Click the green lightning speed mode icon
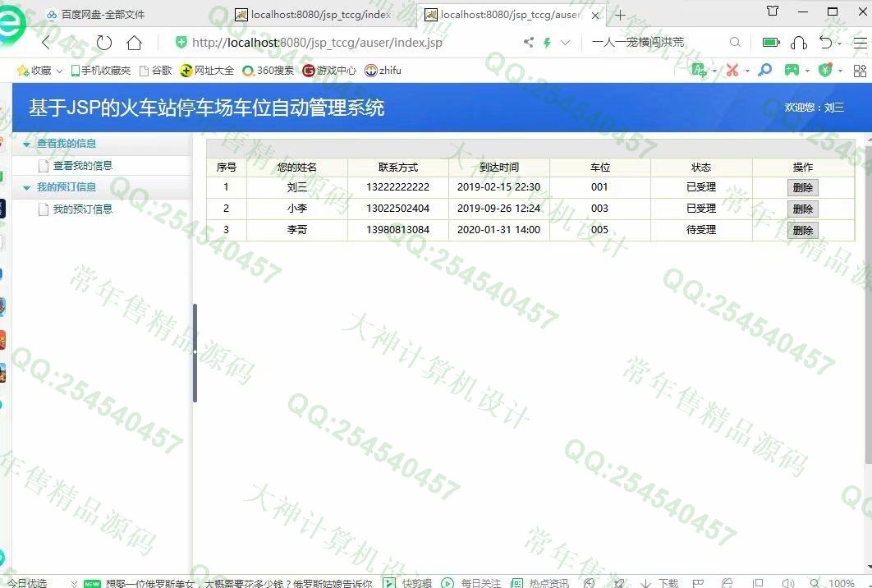This screenshot has height=588, width=872. click(x=547, y=42)
